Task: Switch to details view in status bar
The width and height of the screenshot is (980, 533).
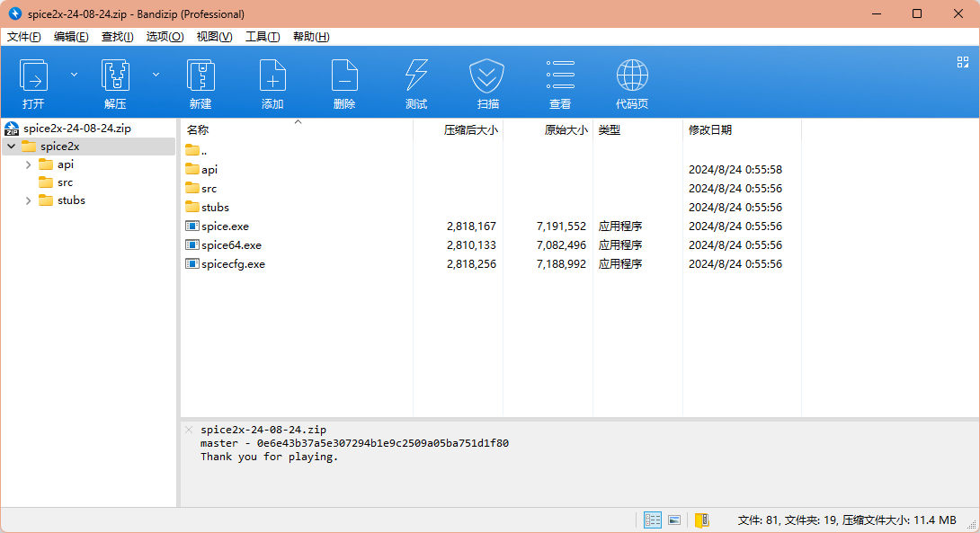Action: coord(653,520)
